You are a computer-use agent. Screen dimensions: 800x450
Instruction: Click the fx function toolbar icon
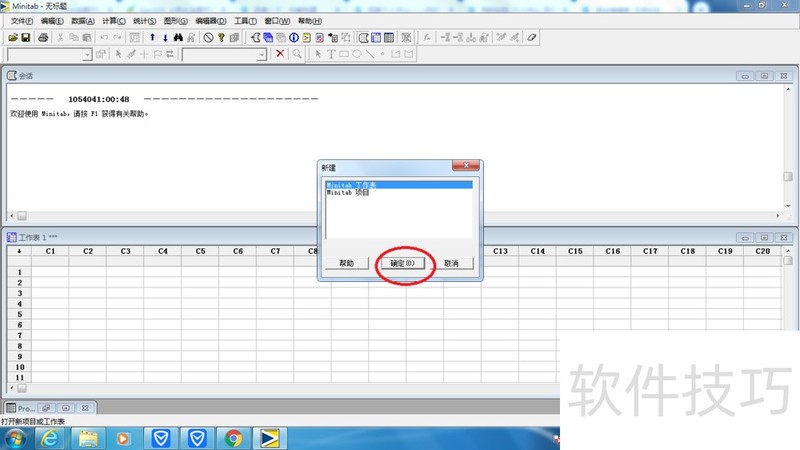pyautogui.click(x=427, y=37)
